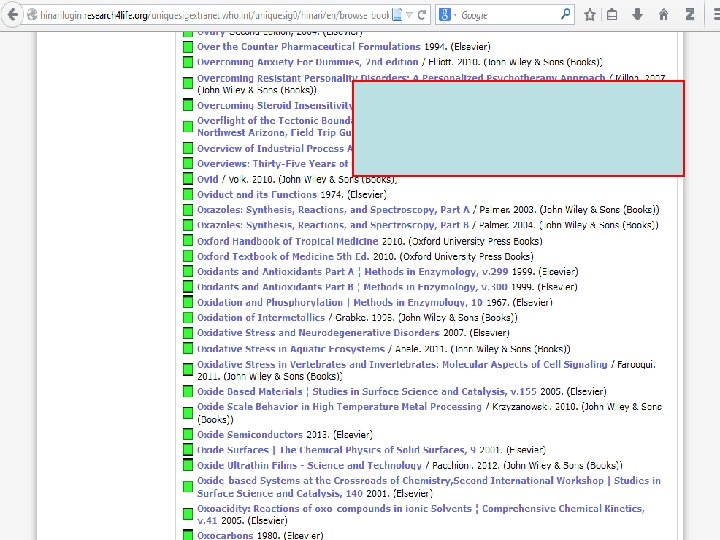Open Overcoming Steroid Insensitivity link
The width and height of the screenshot is (720, 540).
275,106
